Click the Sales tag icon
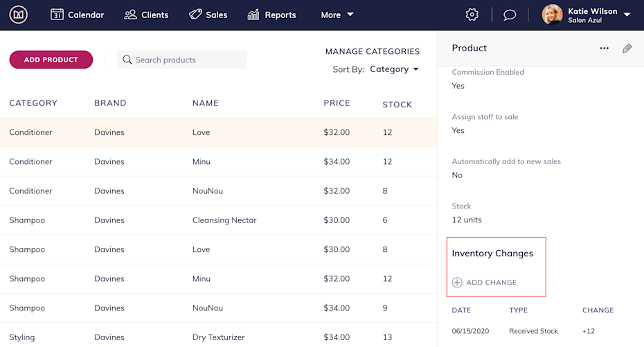This screenshot has width=644, height=347. pos(195,15)
